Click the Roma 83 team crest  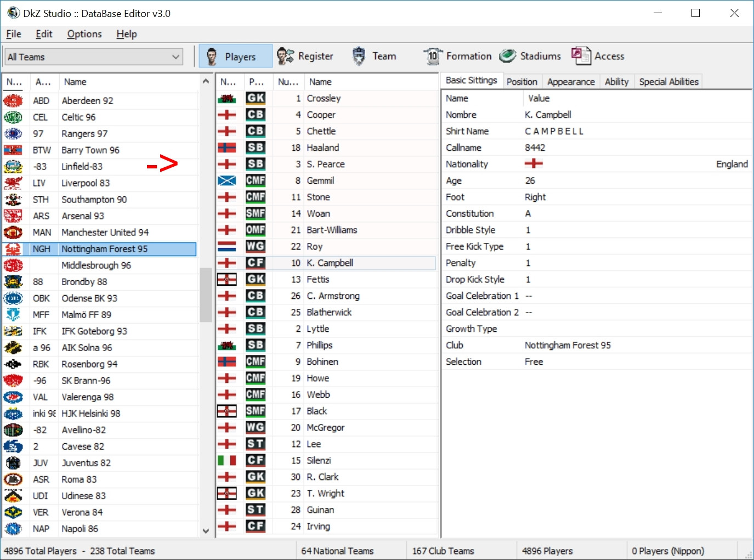[13, 479]
